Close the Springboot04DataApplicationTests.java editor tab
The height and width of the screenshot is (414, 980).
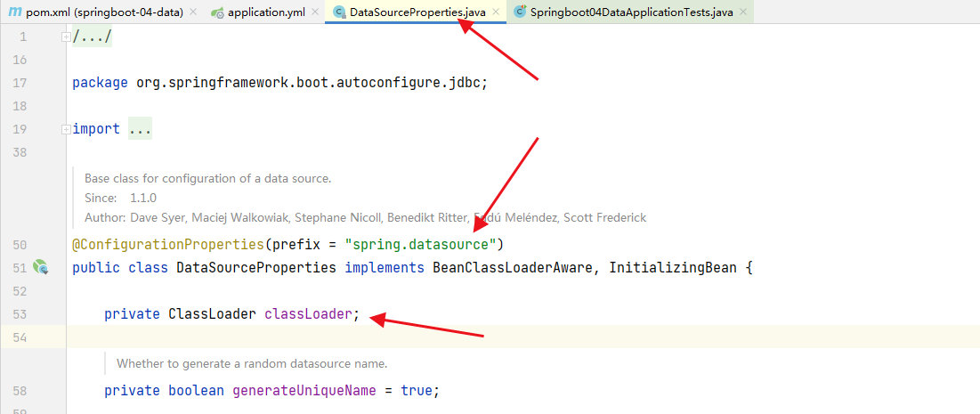click(742, 12)
